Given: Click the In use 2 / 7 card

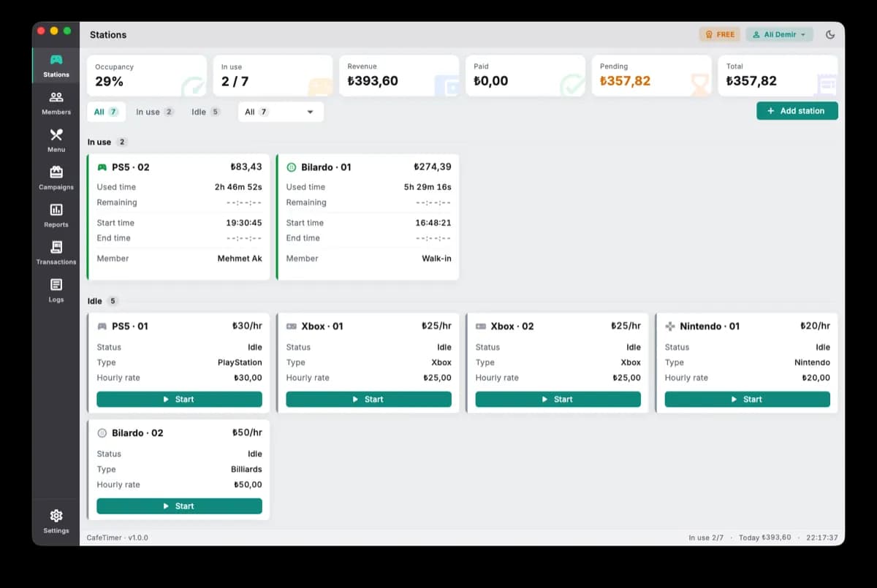Looking at the screenshot, I should (x=273, y=76).
